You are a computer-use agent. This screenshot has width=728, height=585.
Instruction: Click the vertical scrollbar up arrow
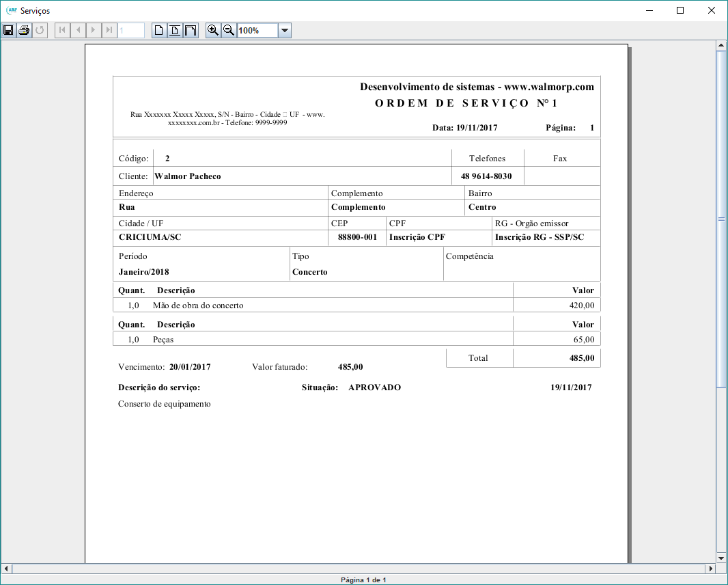(720, 46)
